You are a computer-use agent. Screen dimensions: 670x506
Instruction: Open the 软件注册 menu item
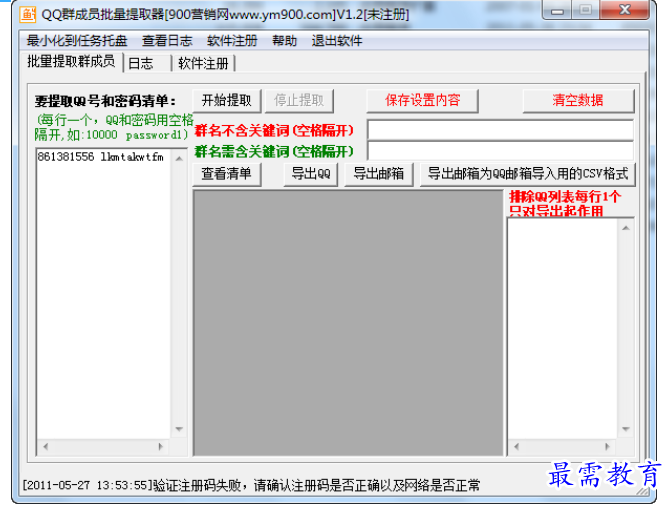pyautogui.click(x=232, y=41)
